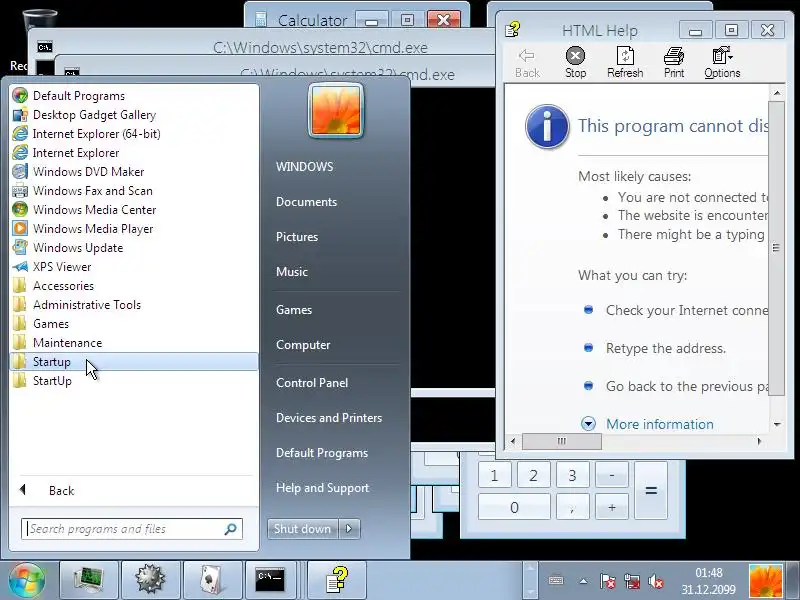Click HTML Help horizontal scrollbar thumb
The height and width of the screenshot is (600, 800).
coord(562,441)
